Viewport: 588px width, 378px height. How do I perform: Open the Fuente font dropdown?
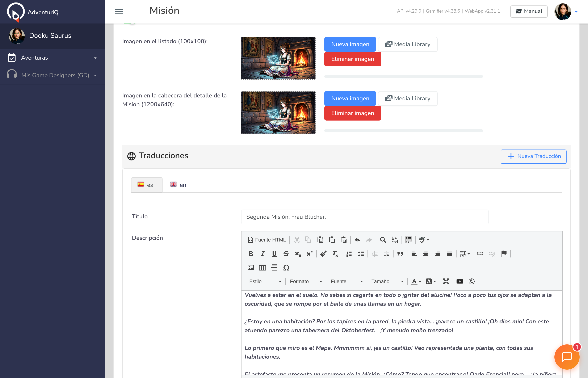(346, 282)
